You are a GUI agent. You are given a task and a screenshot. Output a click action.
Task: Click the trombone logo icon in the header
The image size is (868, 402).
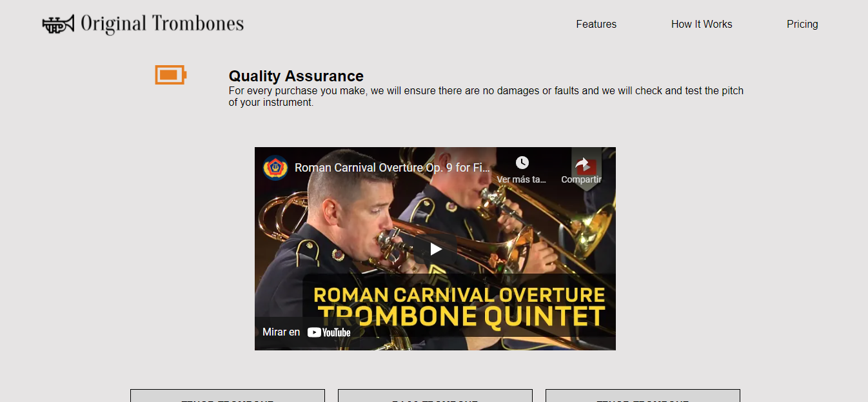coord(58,24)
